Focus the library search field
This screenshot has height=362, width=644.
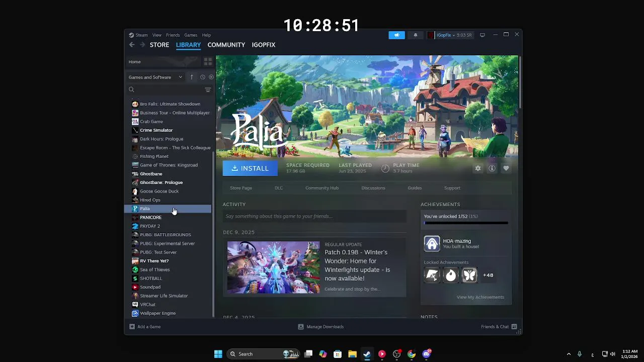point(166,89)
